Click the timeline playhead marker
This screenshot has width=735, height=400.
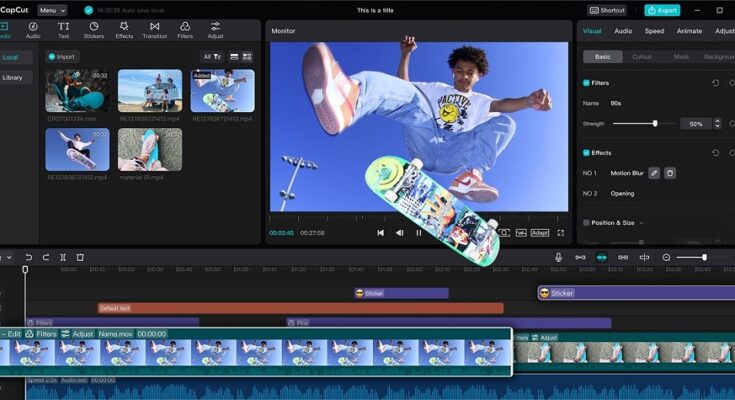25,270
